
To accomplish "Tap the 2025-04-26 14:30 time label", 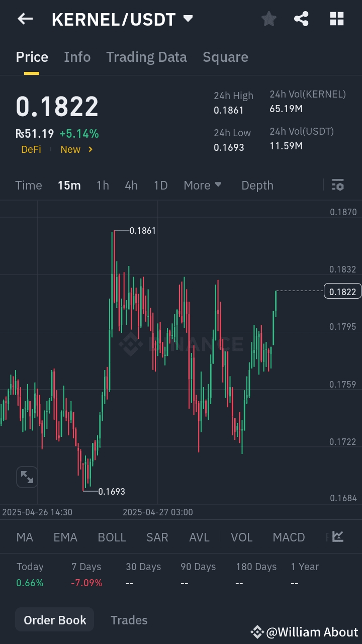I will 37,512.
